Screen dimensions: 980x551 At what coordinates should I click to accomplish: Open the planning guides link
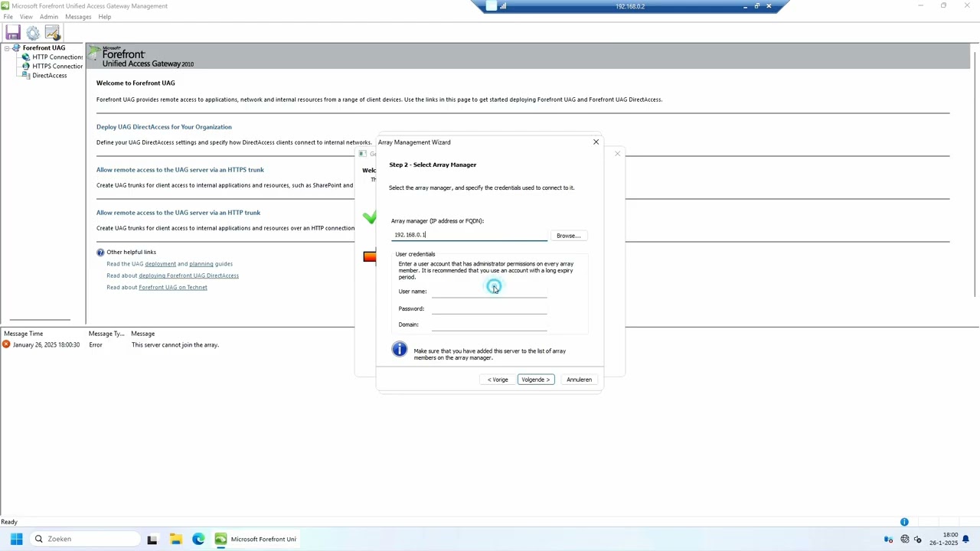pyautogui.click(x=201, y=264)
